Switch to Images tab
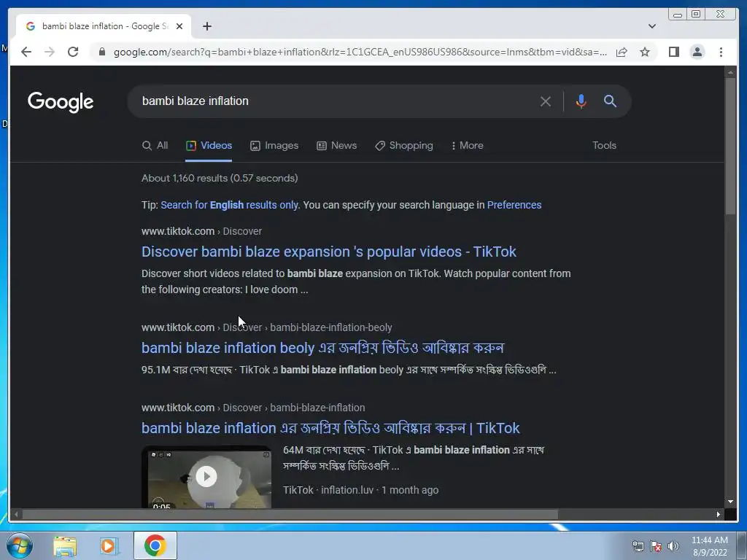The height and width of the screenshot is (560, 747). pos(274,146)
